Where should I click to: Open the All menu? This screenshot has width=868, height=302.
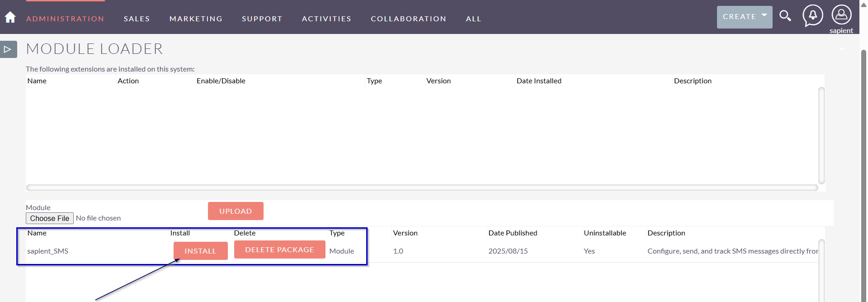(474, 19)
